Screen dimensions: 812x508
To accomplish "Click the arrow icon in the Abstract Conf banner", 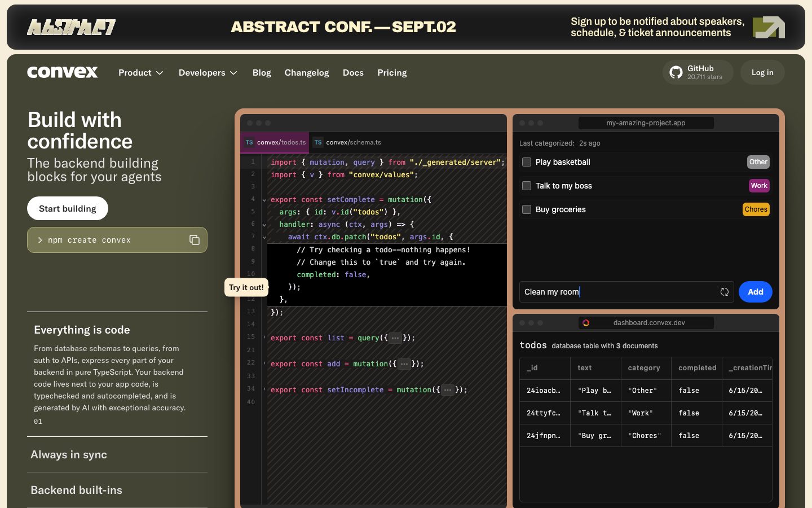I will point(769,27).
